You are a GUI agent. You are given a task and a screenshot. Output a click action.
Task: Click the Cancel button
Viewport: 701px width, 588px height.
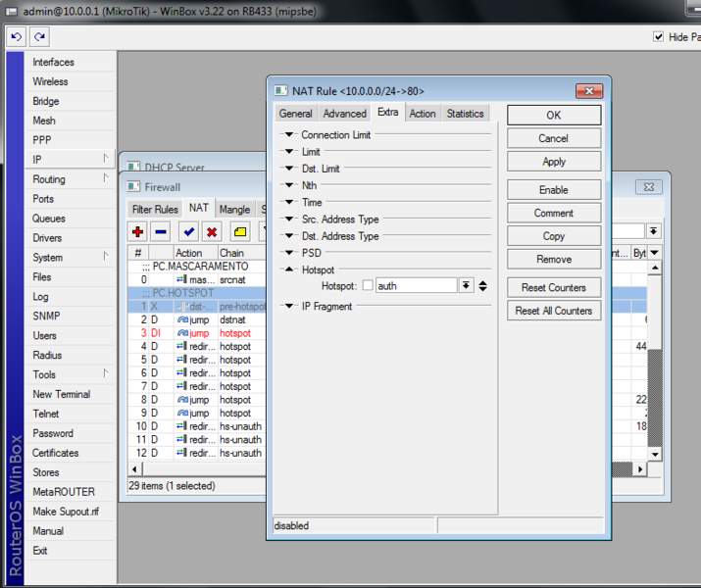[554, 138]
